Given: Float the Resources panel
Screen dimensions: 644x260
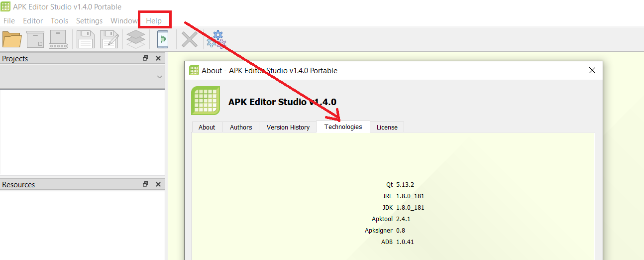Looking at the screenshot, I should pos(145,184).
